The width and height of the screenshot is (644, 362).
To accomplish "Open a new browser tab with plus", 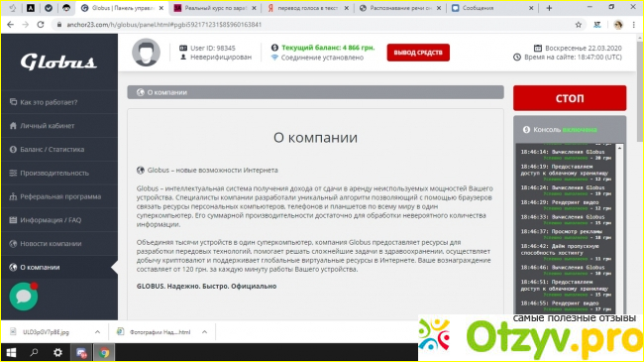I will [x=549, y=8].
